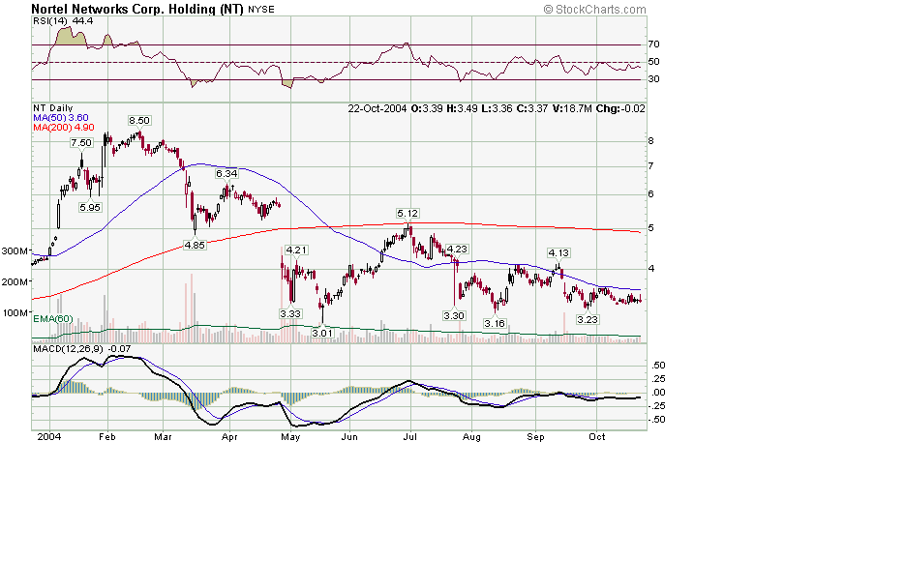
Task: Click the '3.23' low price annotation
Action: click(588, 320)
